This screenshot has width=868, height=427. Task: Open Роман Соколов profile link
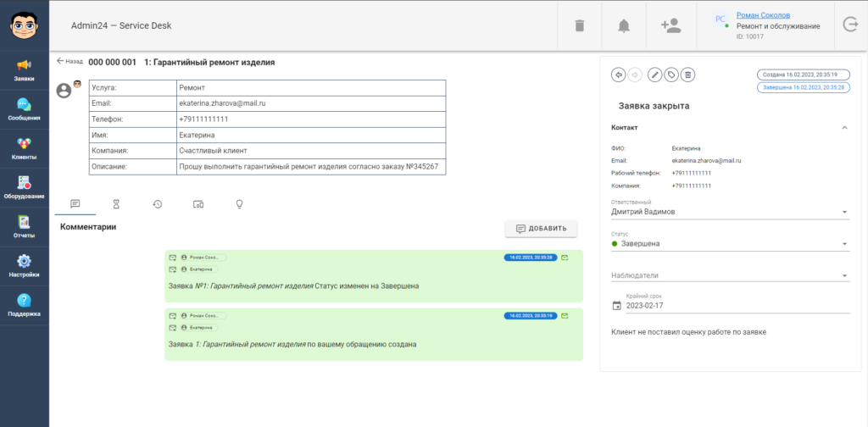(x=763, y=15)
